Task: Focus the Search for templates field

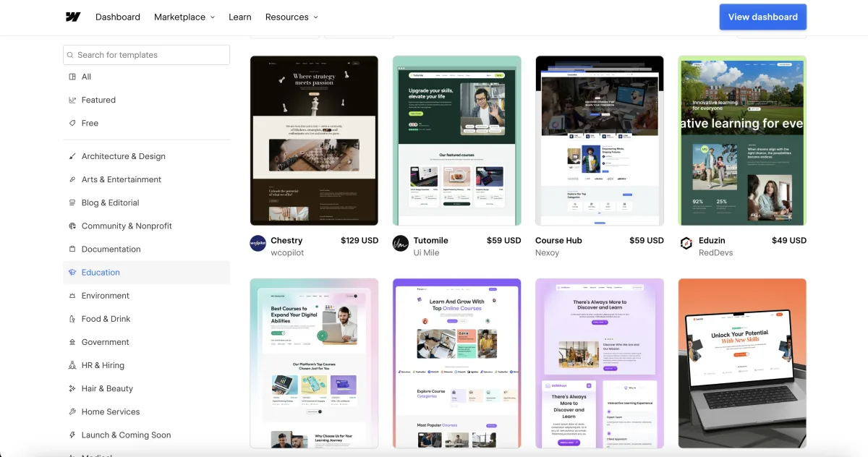Action: (x=152, y=55)
